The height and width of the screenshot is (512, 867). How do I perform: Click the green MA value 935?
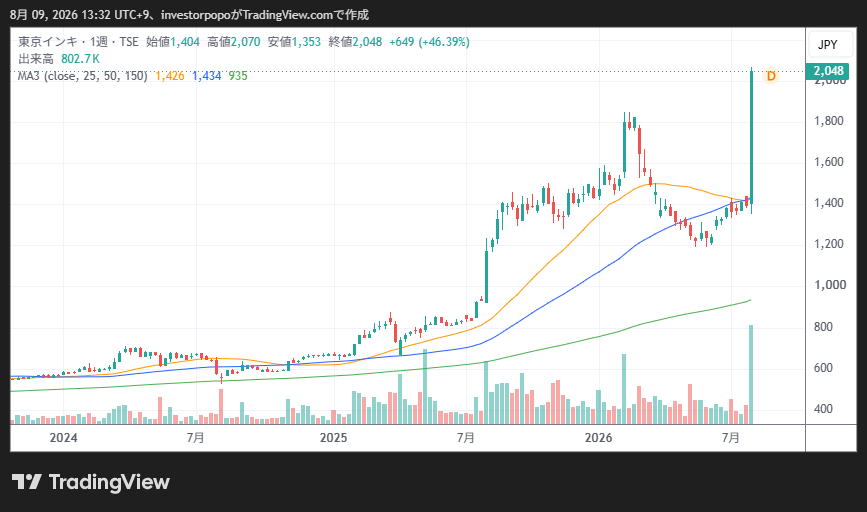238,76
